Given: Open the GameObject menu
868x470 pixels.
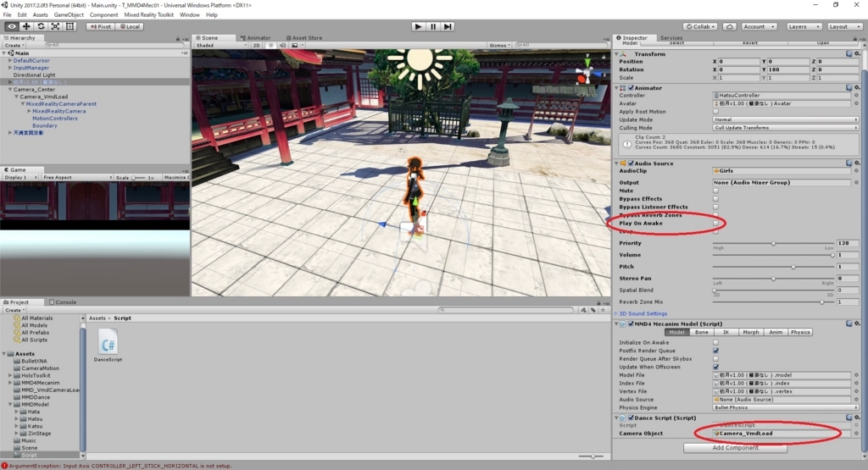Looking at the screenshot, I should [x=69, y=15].
